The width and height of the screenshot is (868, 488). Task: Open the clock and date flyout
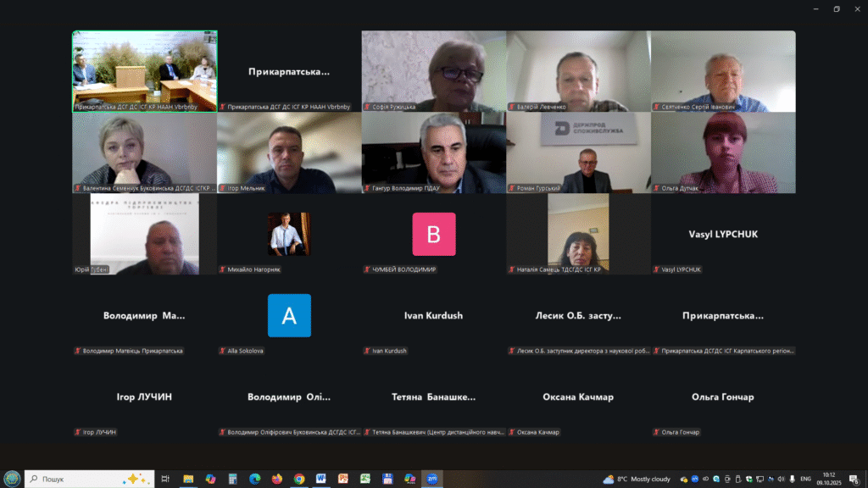pos(831,479)
